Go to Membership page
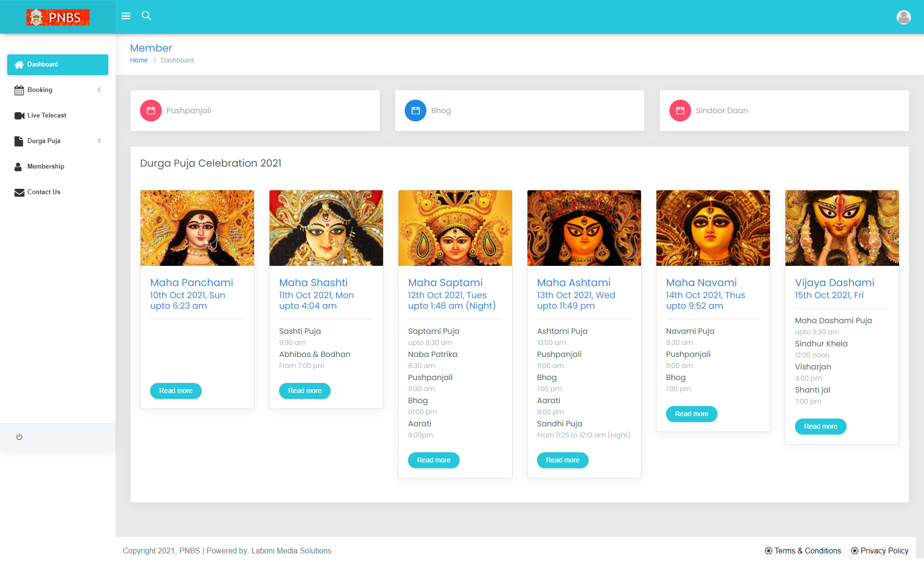924x565 pixels. point(58,167)
